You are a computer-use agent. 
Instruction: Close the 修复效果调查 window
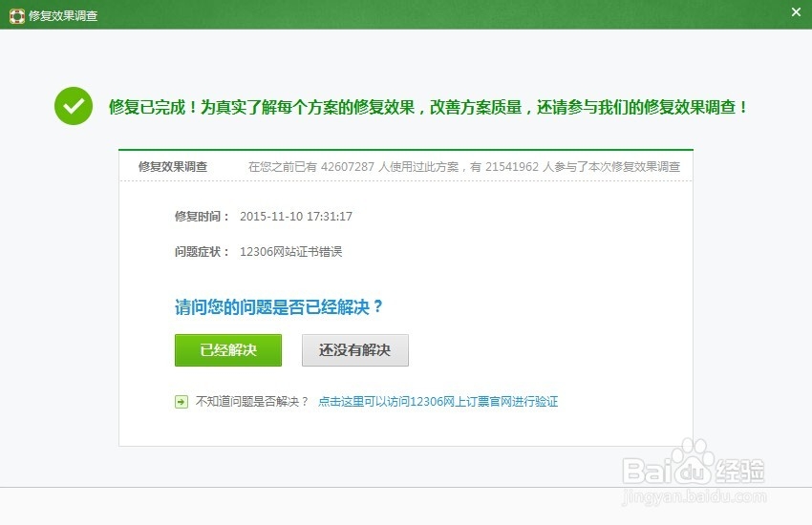[x=796, y=11]
